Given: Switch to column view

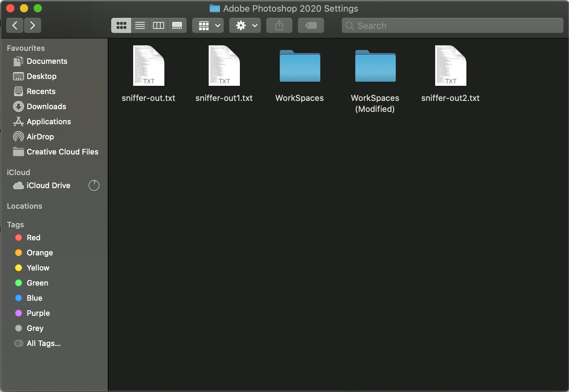Looking at the screenshot, I should point(158,25).
